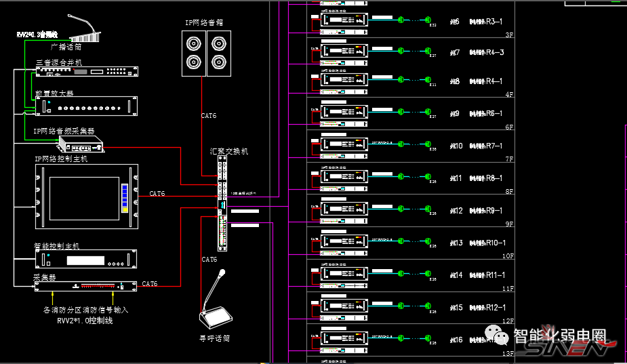Click the '3F' floor label
The width and height of the screenshot is (627, 364).
tap(509, 35)
